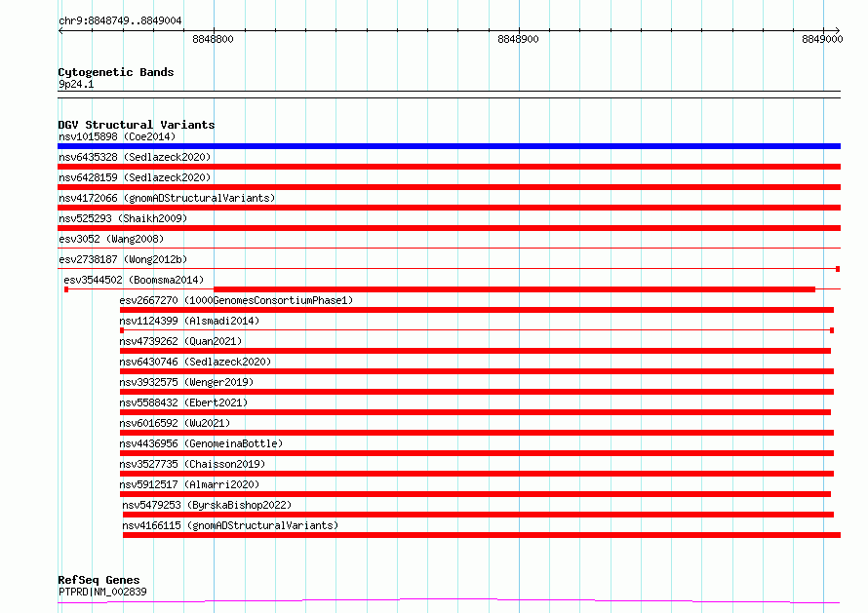Image resolution: width=868 pixels, height=613 pixels.
Task: Click the thick red esv3544502 variant bar
Action: coord(514,289)
